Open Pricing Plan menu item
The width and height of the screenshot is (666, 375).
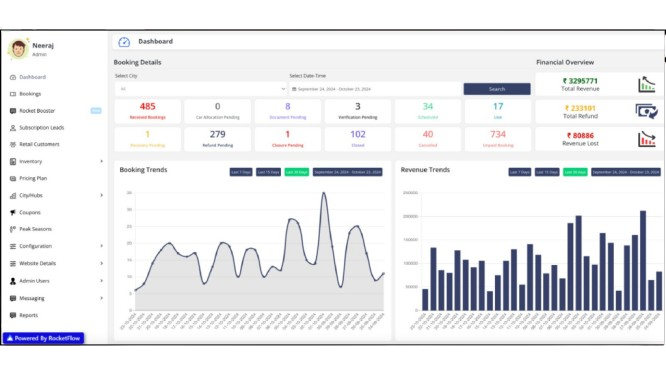click(x=33, y=178)
